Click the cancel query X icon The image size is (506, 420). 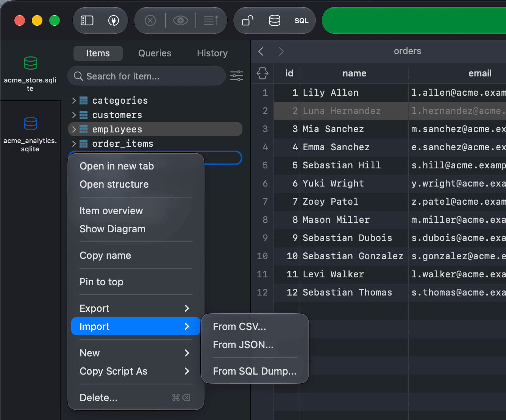click(x=150, y=20)
